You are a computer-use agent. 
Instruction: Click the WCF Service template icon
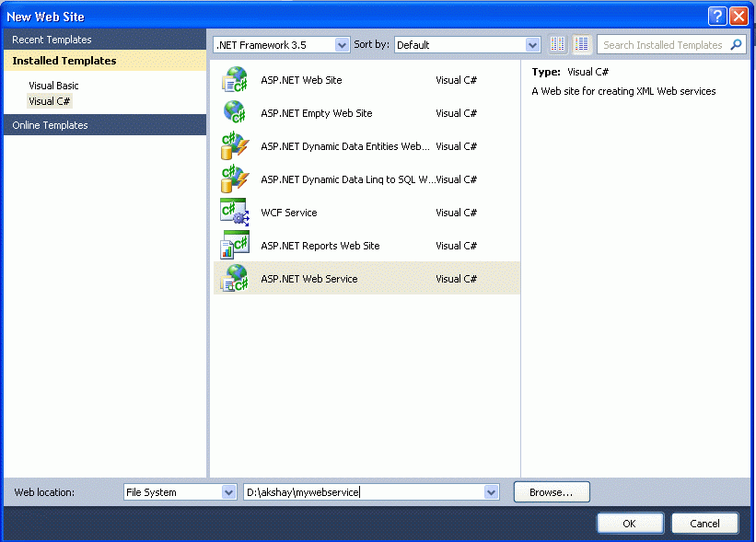(235, 212)
